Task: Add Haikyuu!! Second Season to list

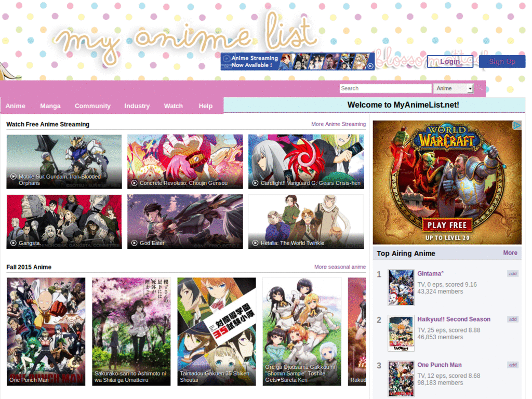Action: coord(513,320)
